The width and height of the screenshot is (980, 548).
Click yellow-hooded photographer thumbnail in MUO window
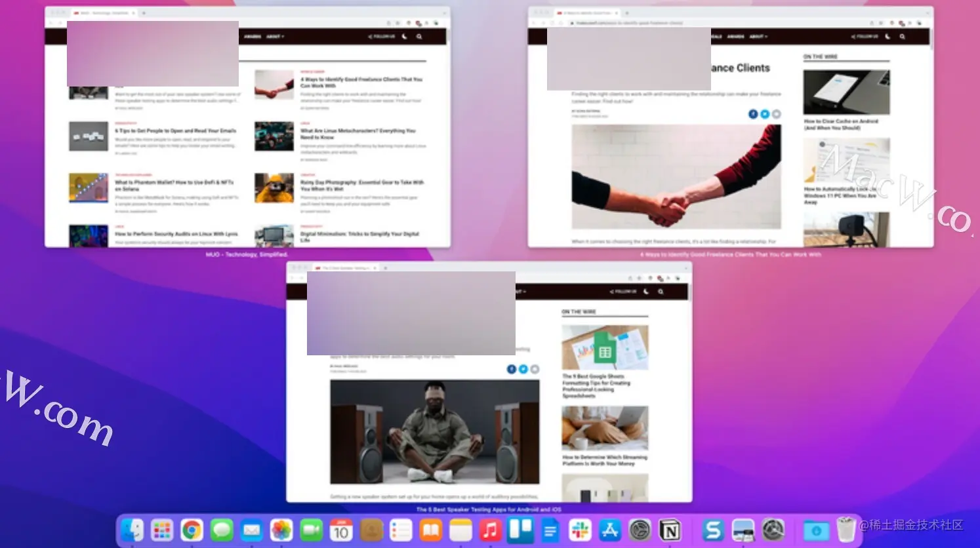coord(274,188)
